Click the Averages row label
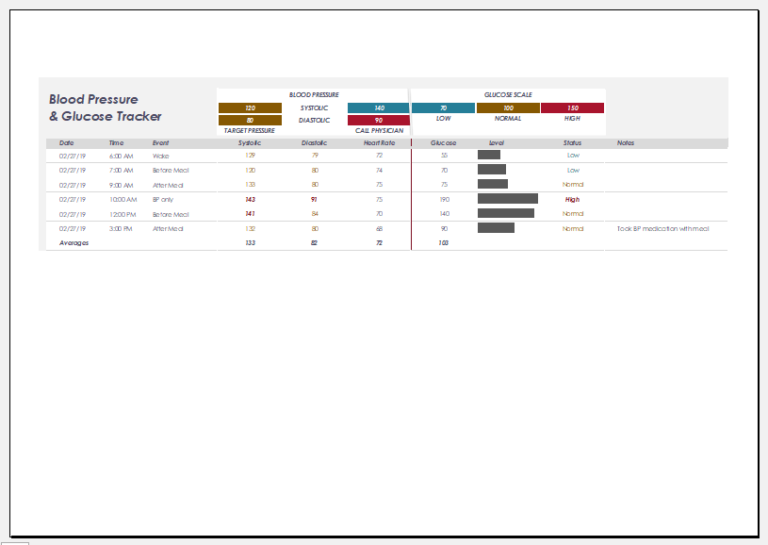 pos(76,243)
